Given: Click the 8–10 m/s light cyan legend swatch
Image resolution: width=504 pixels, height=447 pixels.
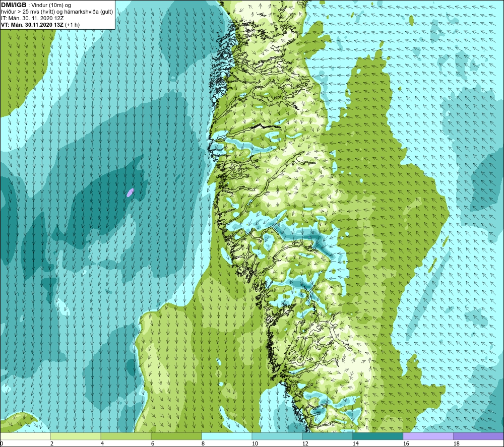Looking at the screenshot, I should pos(227,436).
